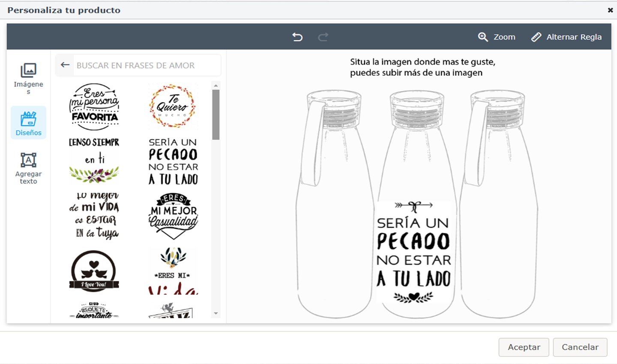The image size is (617, 364).
Task: Click the undo arrow icon
Action: (297, 37)
